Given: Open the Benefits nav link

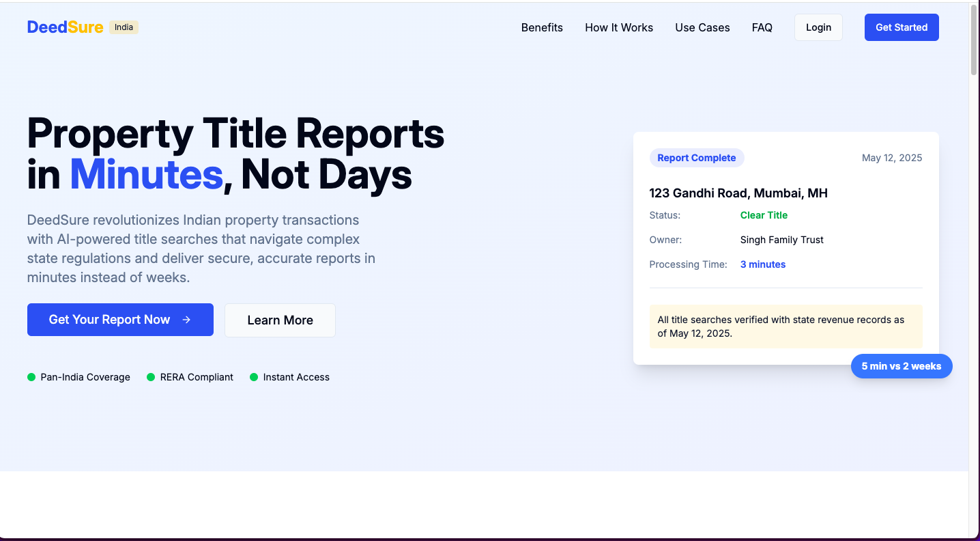Looking at the screenshot, I should pos(542,27).
